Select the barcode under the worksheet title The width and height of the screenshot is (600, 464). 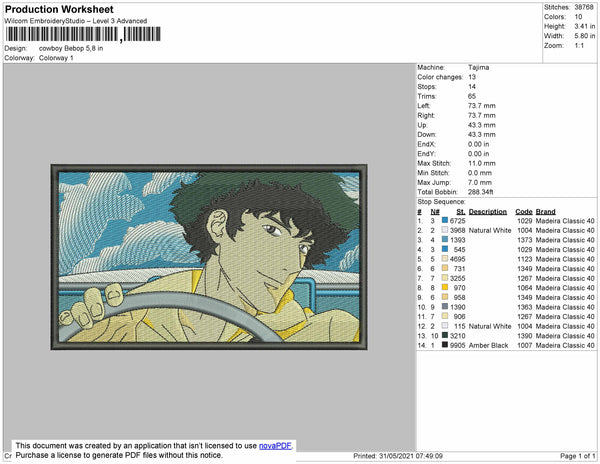[x=83, y=35]
